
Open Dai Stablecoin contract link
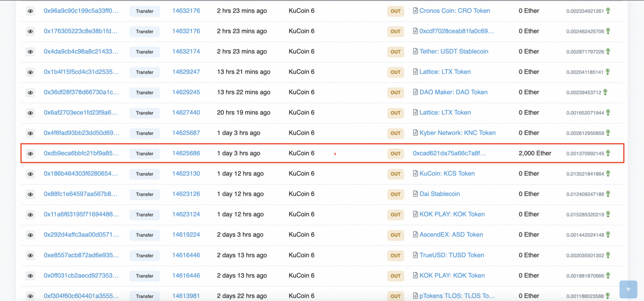[x=440, y=194]
